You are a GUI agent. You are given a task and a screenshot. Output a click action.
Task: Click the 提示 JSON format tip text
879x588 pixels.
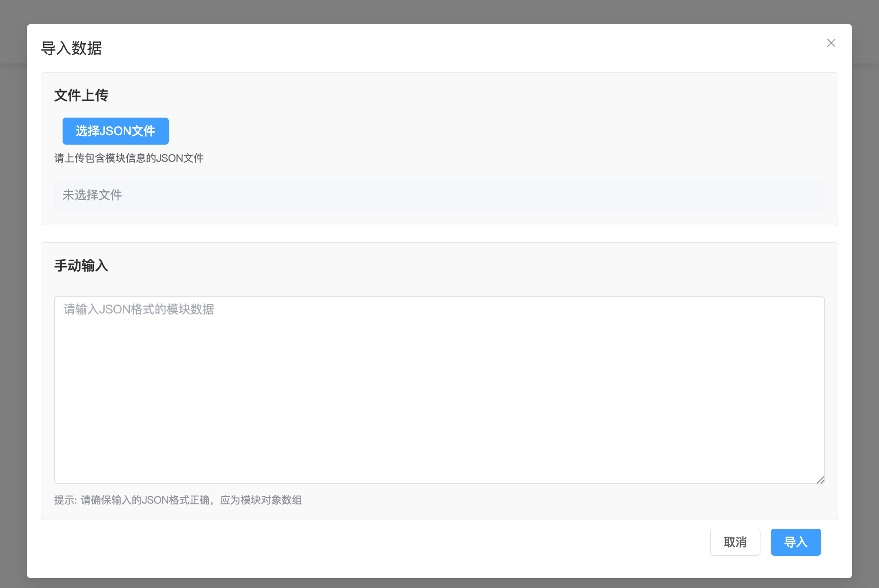click(178, 500)
